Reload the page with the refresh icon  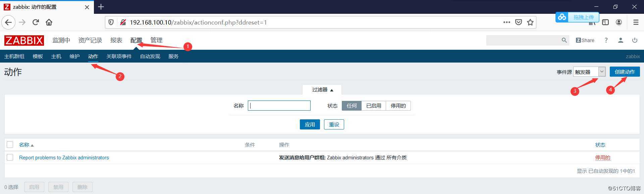[x=36, y=22]
